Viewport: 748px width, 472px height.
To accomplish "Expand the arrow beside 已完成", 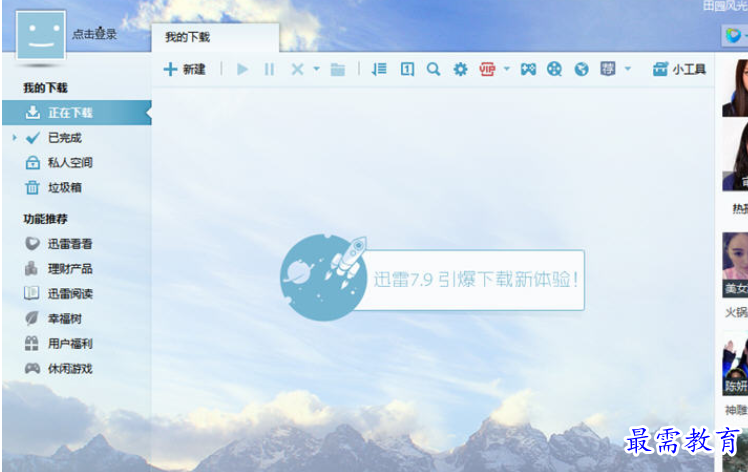I will (14, 137).
